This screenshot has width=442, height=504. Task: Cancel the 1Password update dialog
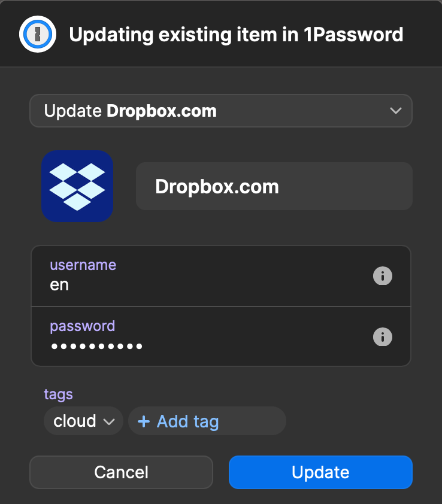(121, 472)
